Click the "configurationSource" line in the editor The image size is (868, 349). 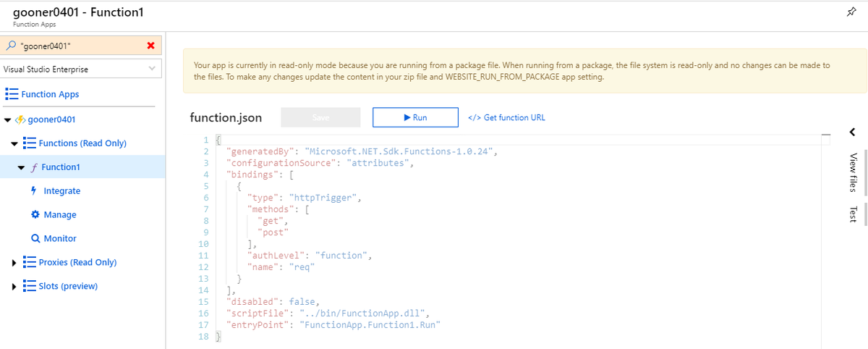point(320,163)
